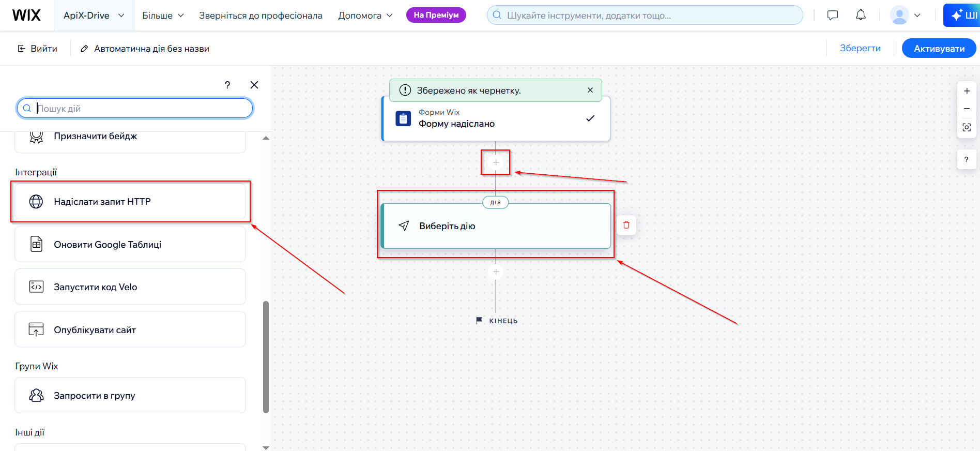Fit the flow to screen
Viewport: 980px width, 451px height.
[x=967, y=127]
